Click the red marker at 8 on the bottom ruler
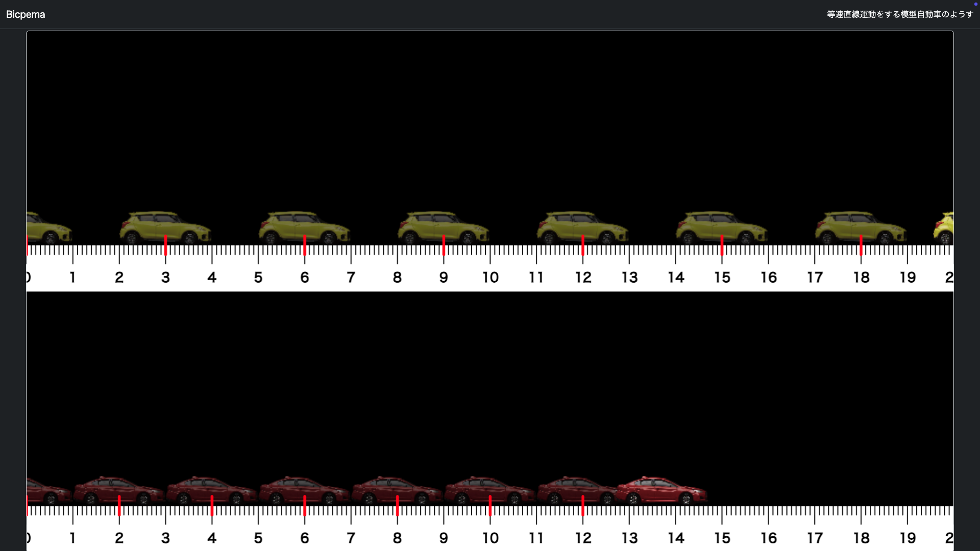This screenshot has height=551, width=980. tap(397, 506)
